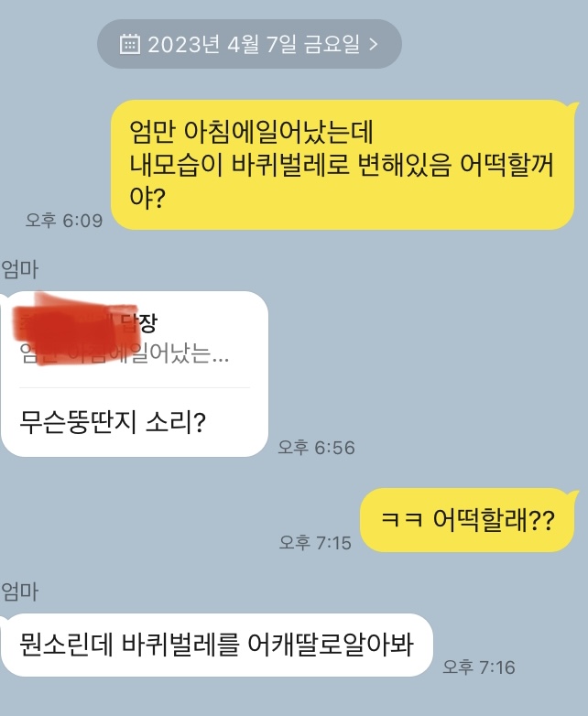Image resolution: width=588 pixels, height=716 pixels.
Task: Tap the 오후 7:16 timestamp
Action: tap(479, 667)
